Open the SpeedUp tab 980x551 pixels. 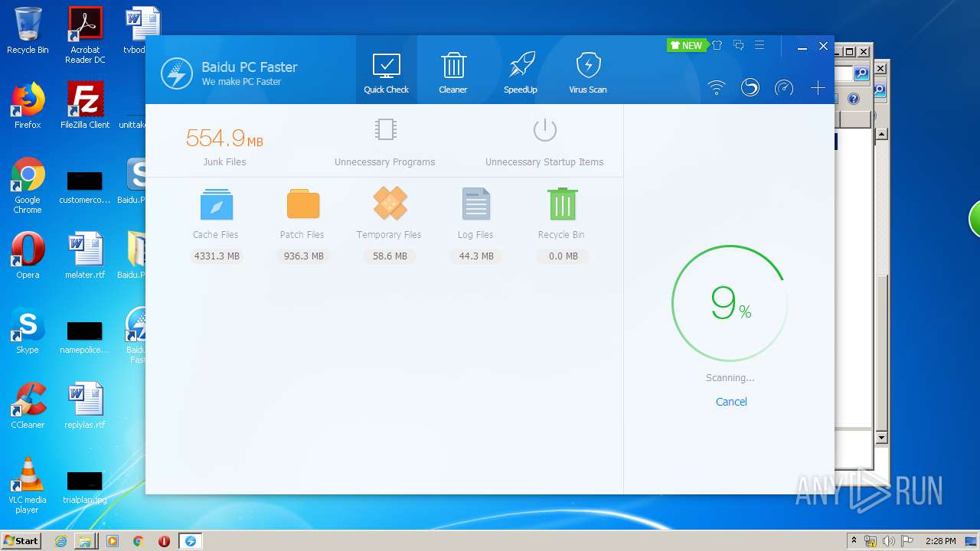point(521,73)
